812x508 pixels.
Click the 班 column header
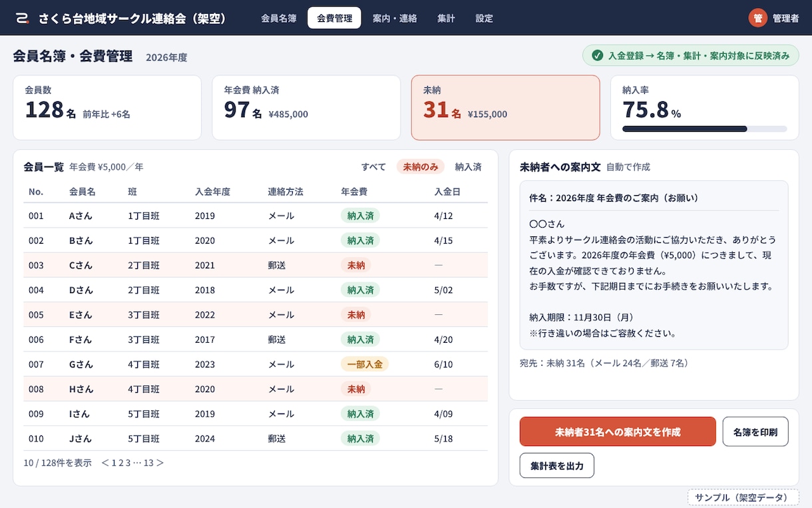132,192
